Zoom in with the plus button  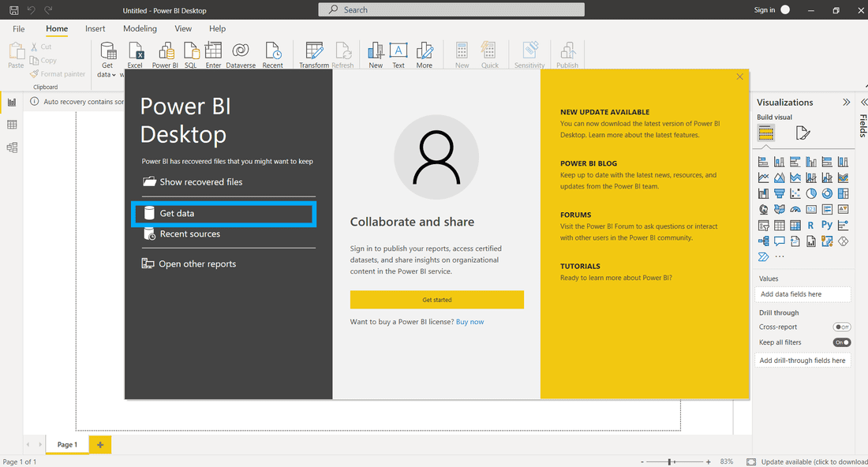coord(708,461)
